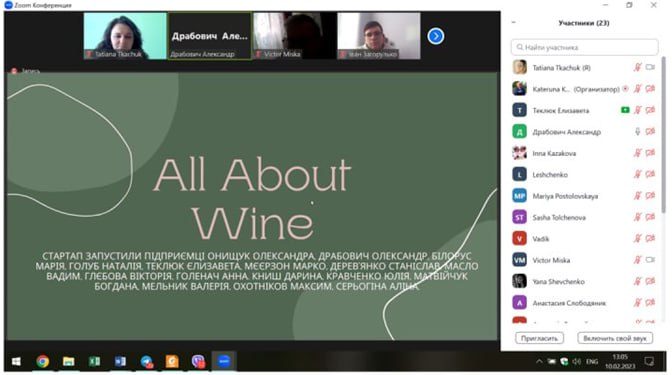Image resolution: width=672 pixels, height=375 pixels.
Task: Click green screen-share icon beside Теклюк Елизавета
Action: point(625,110)
